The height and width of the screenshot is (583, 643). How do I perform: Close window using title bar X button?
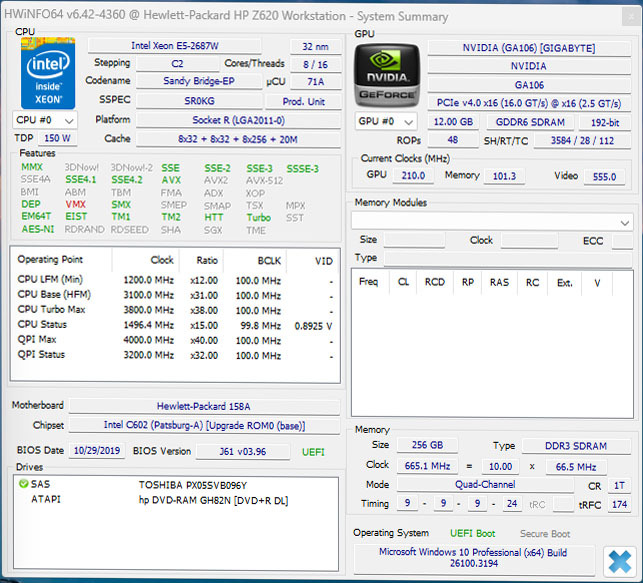pos(631,17)
